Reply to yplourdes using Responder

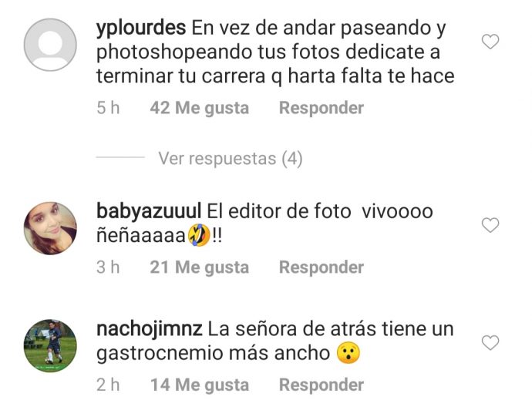pos(322,108)
